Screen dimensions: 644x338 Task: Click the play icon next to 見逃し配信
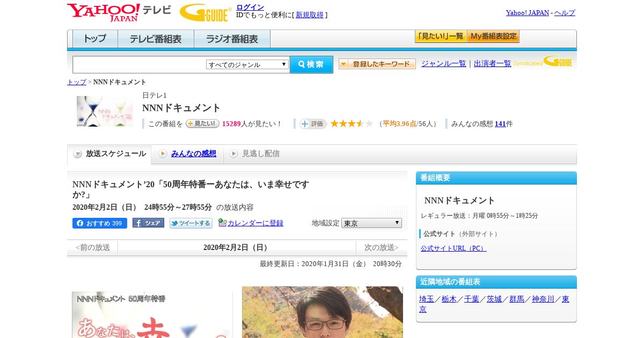click(x=233, y=154)
